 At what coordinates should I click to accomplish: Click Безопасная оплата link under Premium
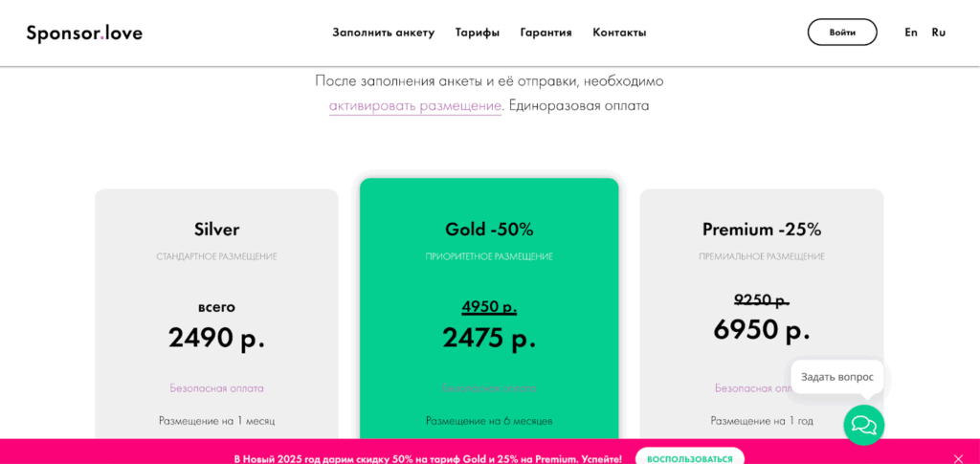click(754, 388)
